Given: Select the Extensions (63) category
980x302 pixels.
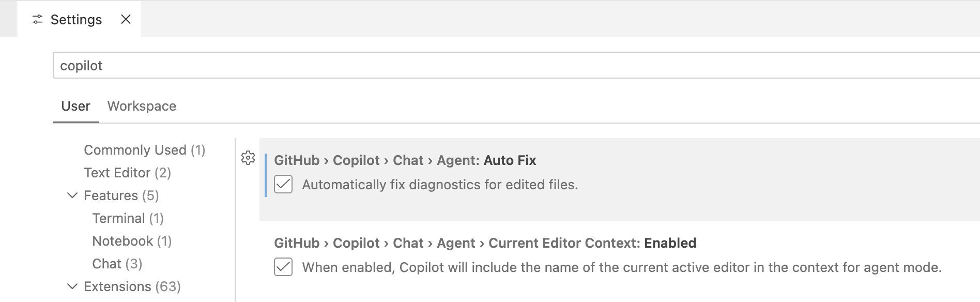Looking at the screenshot, I should click(x=131, y=286).
